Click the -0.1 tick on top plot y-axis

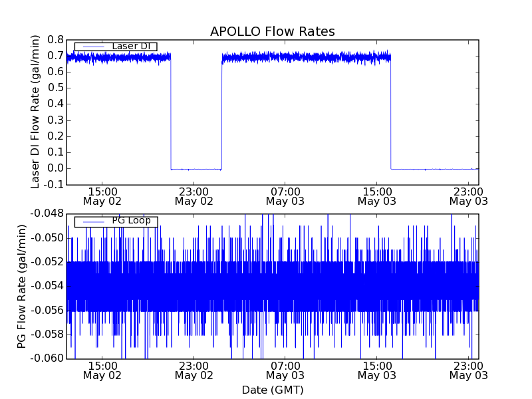coord(53,184)
